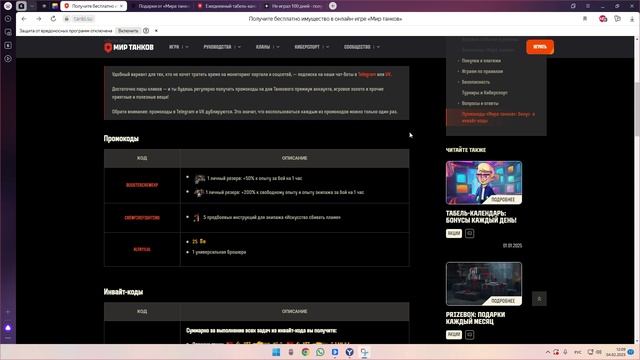This screenshot has height=360, width=640.
Task: Go forward in browser history
Action: click(39, 19)
